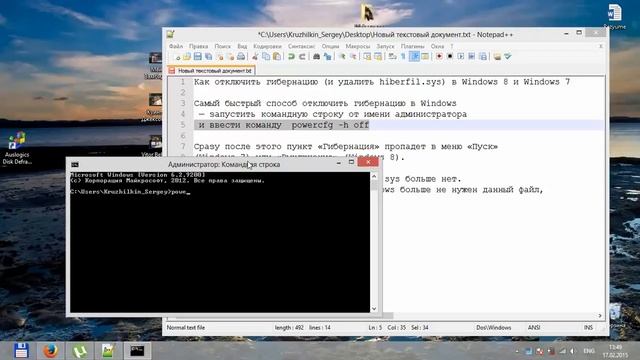Cut selection with the scissors icon
The image size is (640, 360).
pyautogui.click(x=255, y=57)
